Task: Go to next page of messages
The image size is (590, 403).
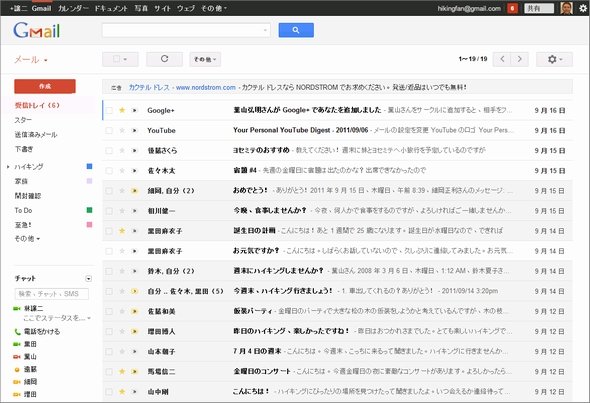Action: 520,59
